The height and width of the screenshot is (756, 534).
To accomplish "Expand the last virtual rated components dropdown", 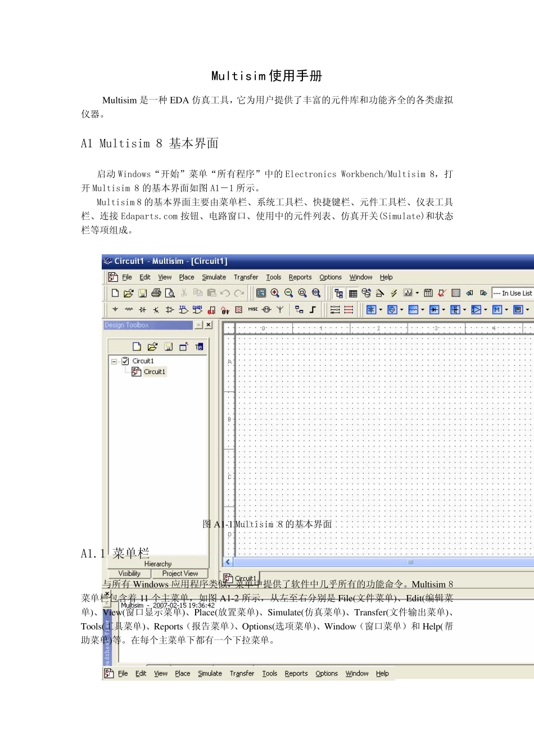I will [527, 309].
